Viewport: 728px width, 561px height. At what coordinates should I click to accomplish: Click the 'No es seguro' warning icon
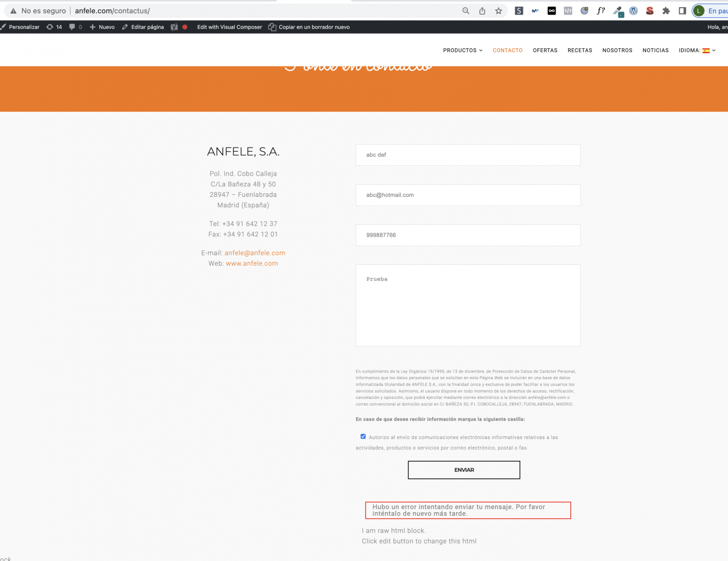14,11
